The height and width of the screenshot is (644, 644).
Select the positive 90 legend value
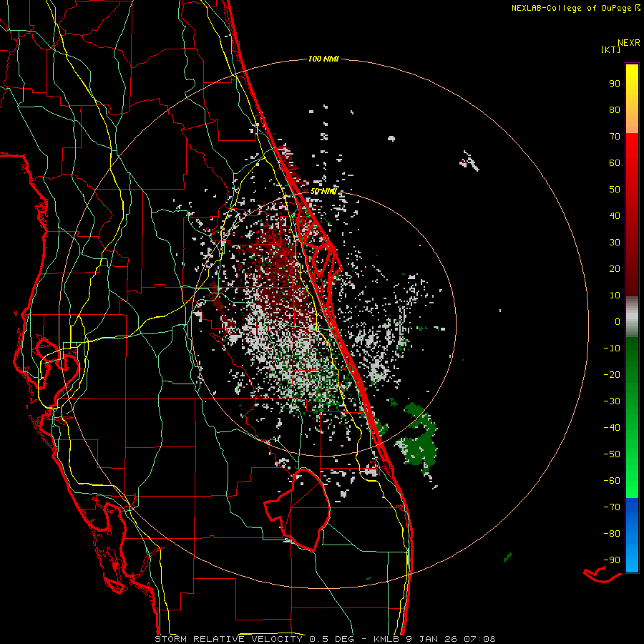coord(615,84)
